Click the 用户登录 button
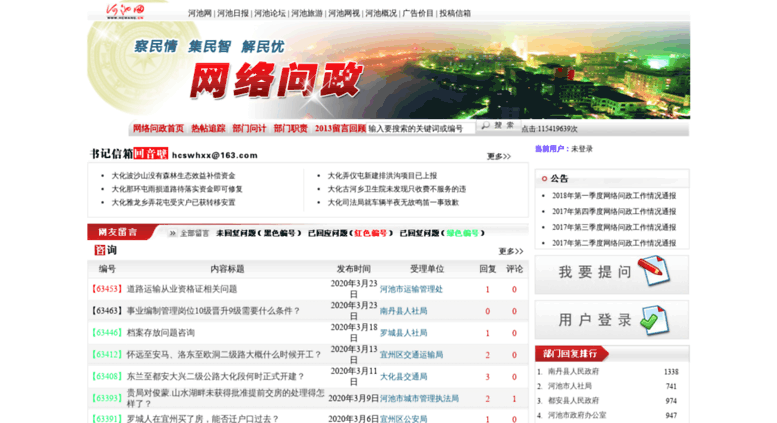This screenshot has height=423, width=777. pos(612,320)
